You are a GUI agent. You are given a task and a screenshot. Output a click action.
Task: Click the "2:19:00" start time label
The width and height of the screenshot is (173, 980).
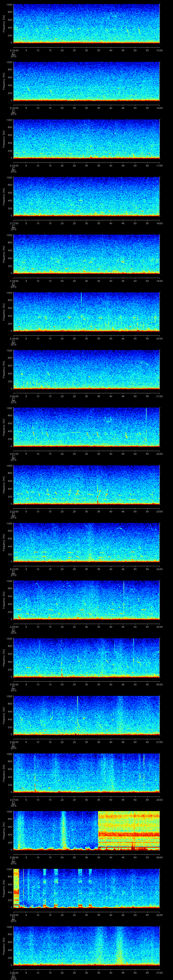point(14,339)
